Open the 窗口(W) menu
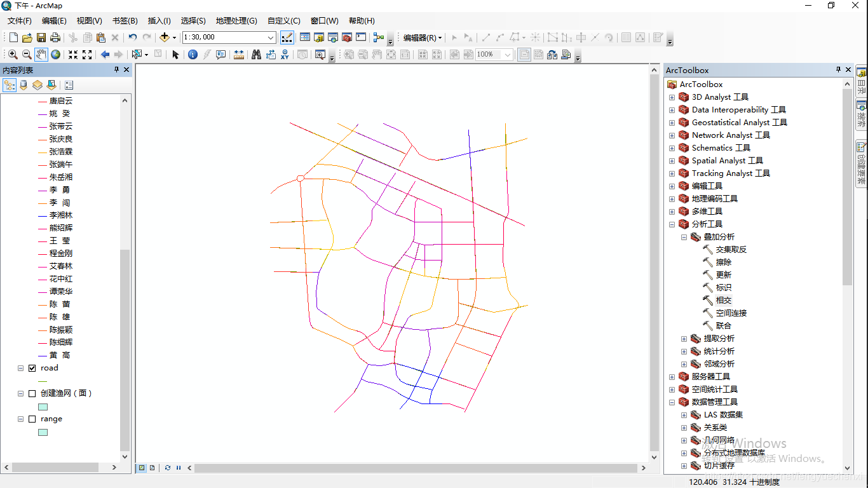Image resolution: width=868 pixels, height=488 pixels. click(x=324, y=20)
